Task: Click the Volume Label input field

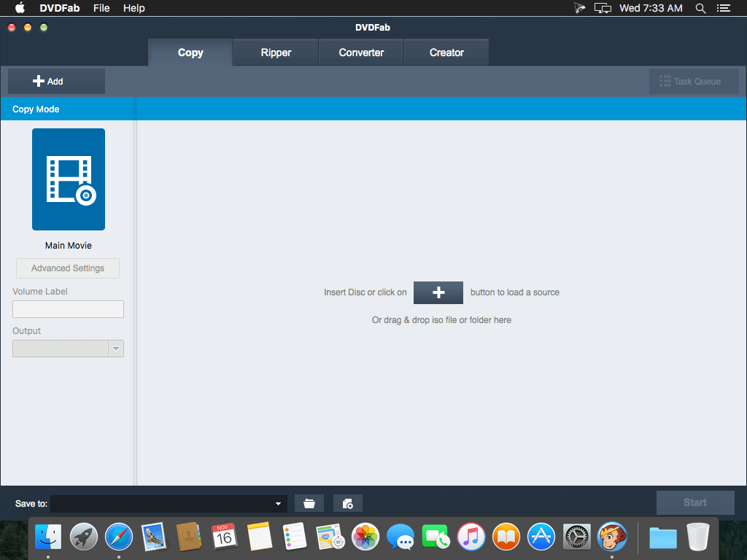Action: pyautogui.click(x=68, y=309)
